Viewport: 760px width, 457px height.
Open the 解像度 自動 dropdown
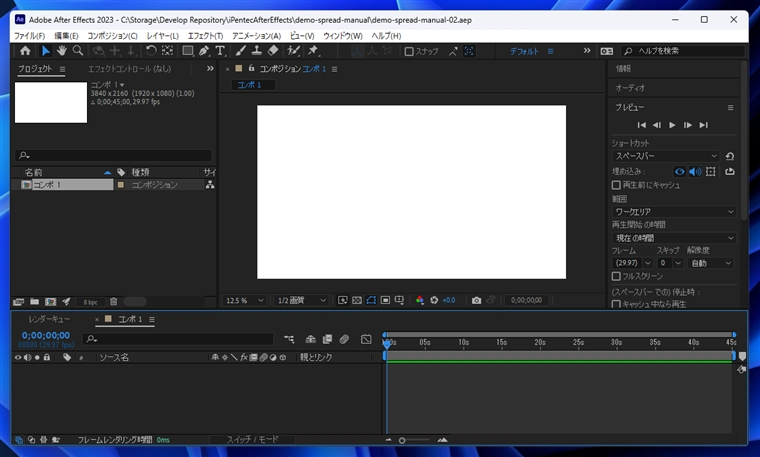711,263
